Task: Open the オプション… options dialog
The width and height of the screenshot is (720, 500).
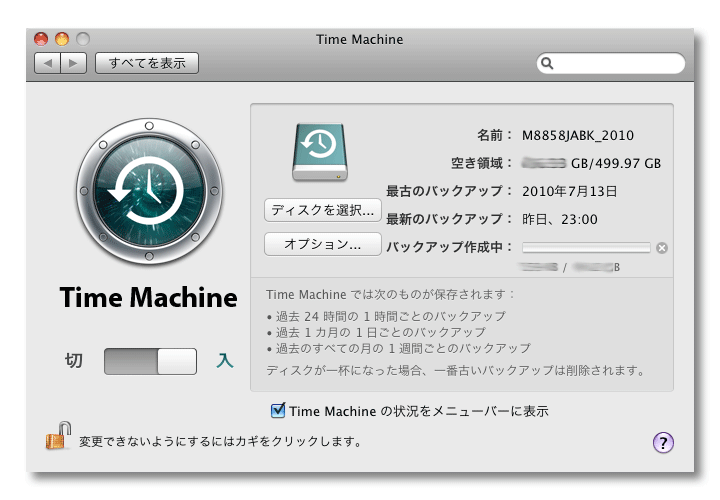Action: [x=323, y=244]
